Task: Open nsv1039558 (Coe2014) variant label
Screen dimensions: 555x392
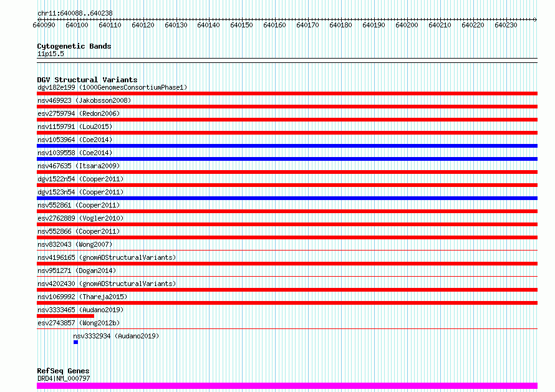Action: point(75,153)
